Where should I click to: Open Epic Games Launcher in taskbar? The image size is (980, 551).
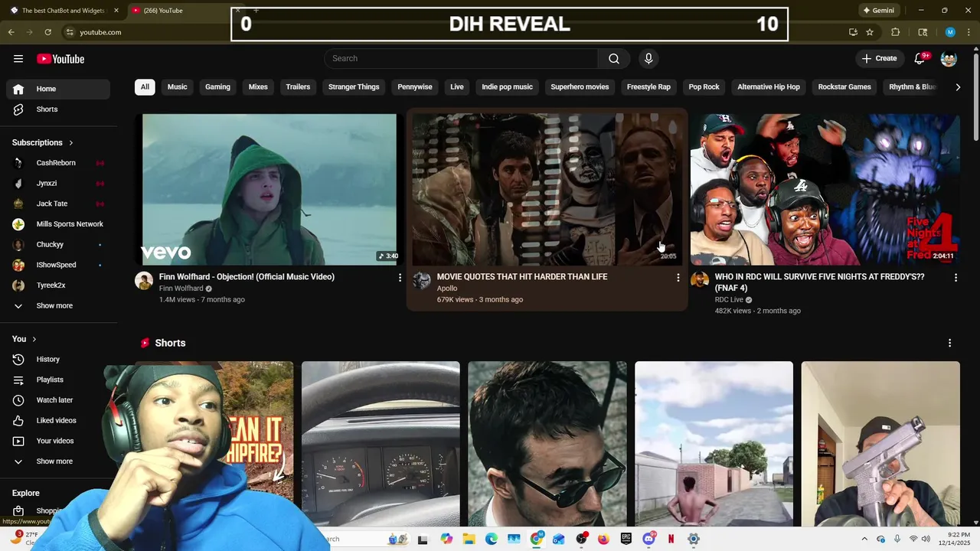click(x=626, y=539)
